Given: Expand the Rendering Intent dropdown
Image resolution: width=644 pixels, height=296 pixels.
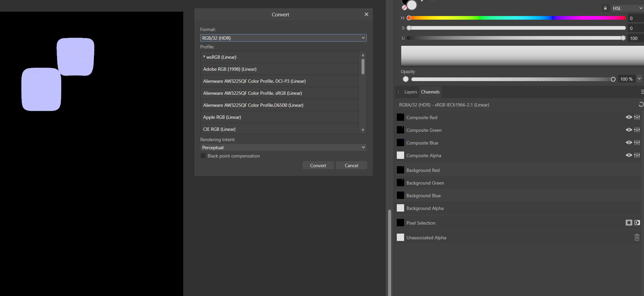Looking at the screenshot, I should pyautogui.click(x=283, y=147).
